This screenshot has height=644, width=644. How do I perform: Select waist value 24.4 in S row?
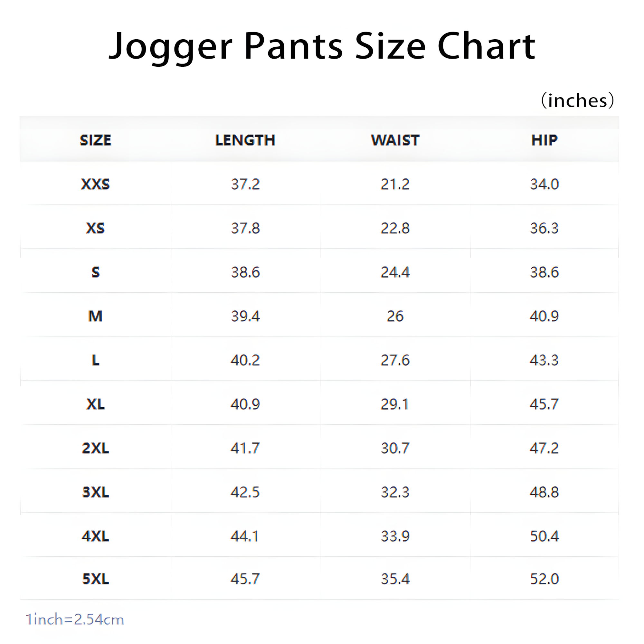click(x=395, y=272)
